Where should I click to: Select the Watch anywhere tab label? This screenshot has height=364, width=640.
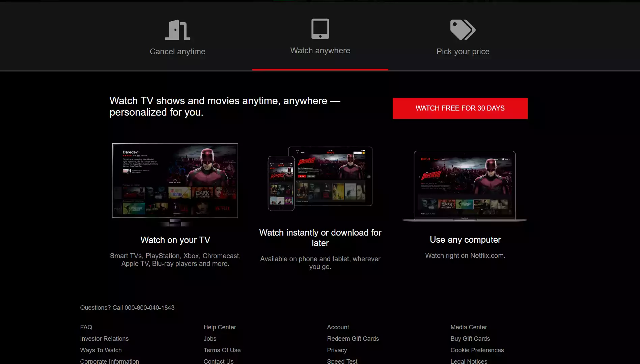[320, 51]
